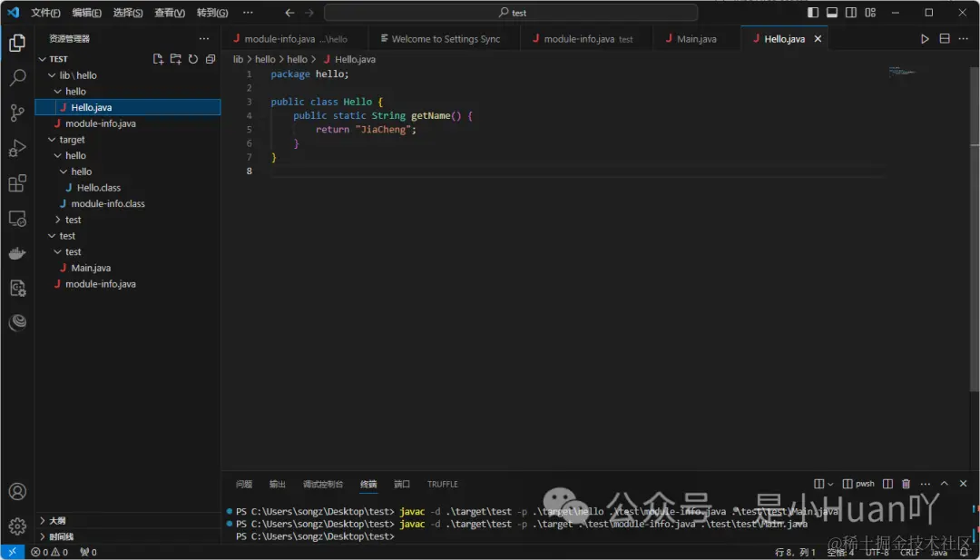
Task: Close the Hello.java editor tab
Action: pos(818,39)
